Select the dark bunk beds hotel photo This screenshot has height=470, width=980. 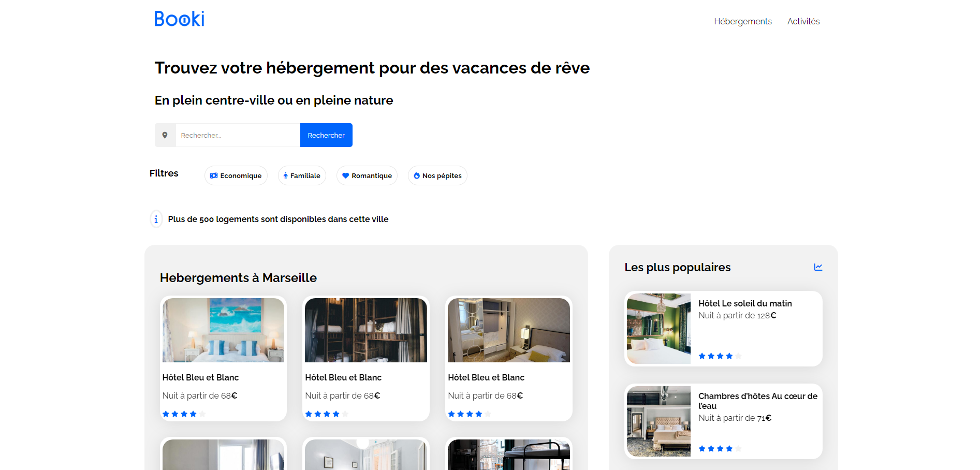pyautogui.click(x=365, y=330)
